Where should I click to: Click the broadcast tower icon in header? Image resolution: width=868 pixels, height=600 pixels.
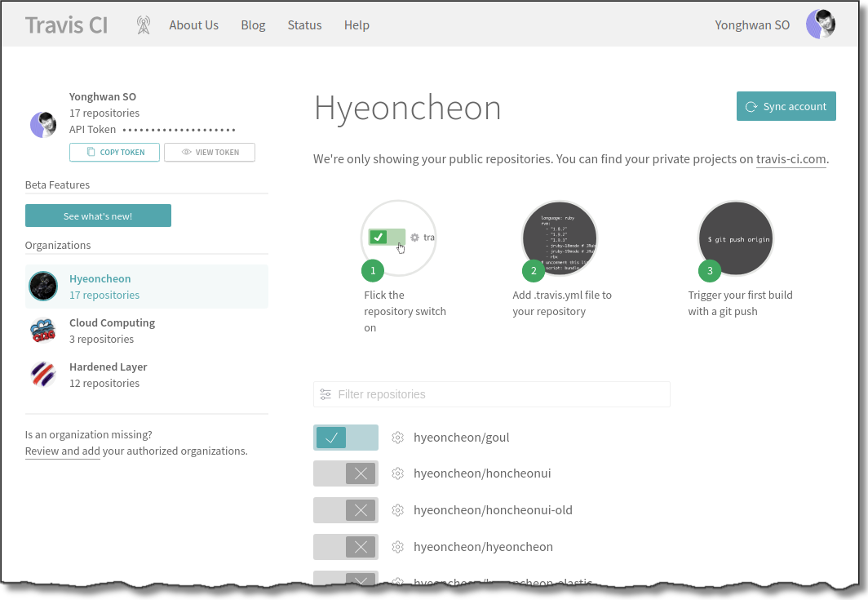tap(144, 25)
